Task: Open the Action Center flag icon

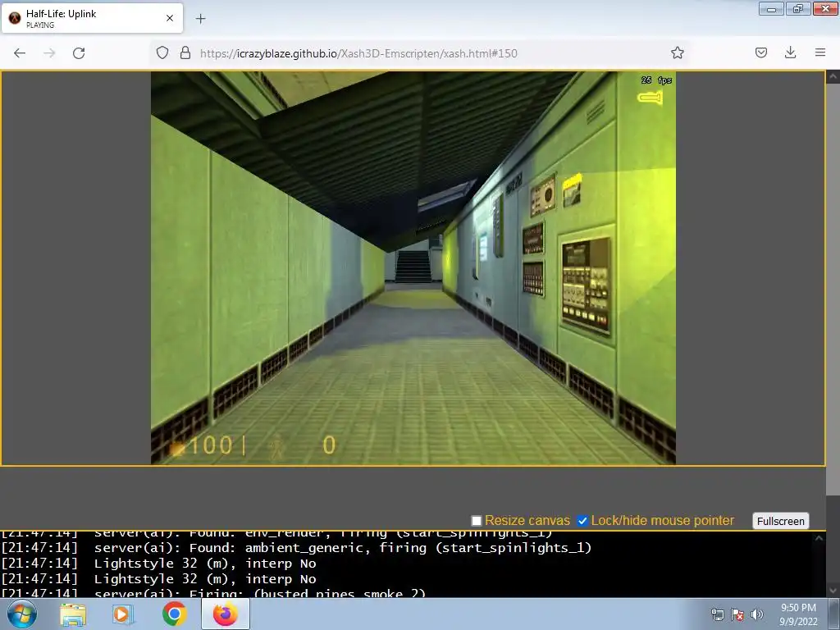Action: (x=737, y=614)
